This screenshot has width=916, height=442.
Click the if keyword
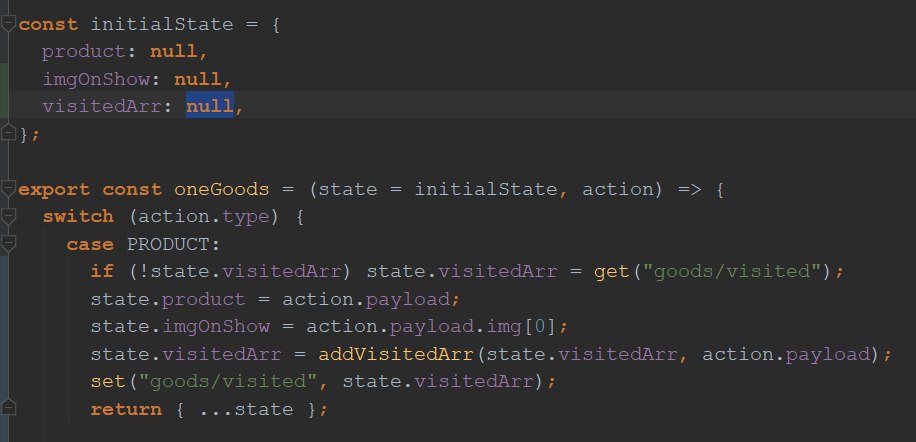click(102, 272)
